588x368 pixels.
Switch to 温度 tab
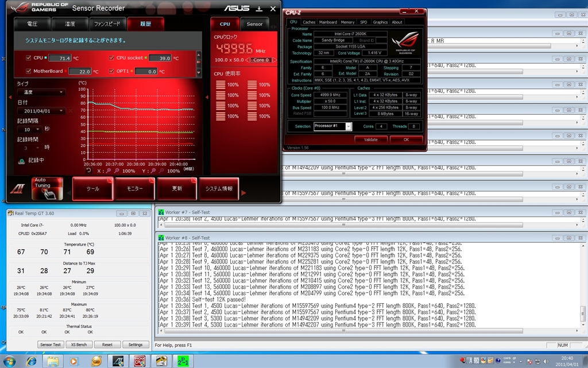click(69, 24)
